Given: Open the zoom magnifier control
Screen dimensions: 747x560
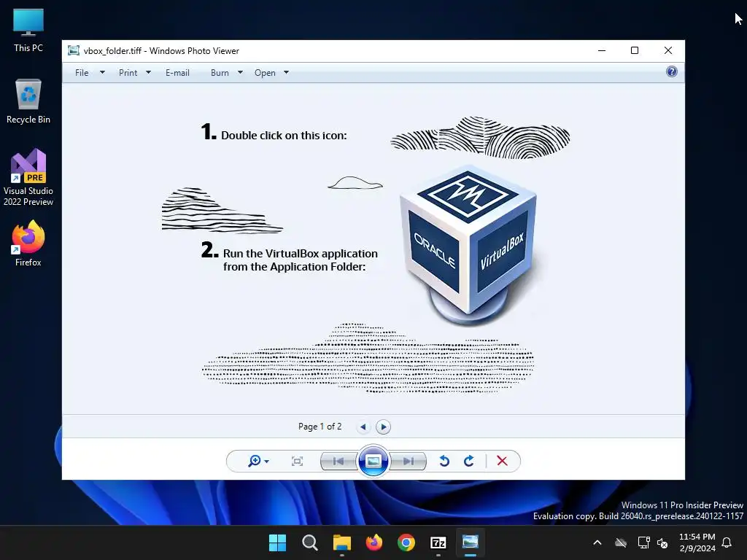Looking at the screenshot, I should [x=255, y=461].
